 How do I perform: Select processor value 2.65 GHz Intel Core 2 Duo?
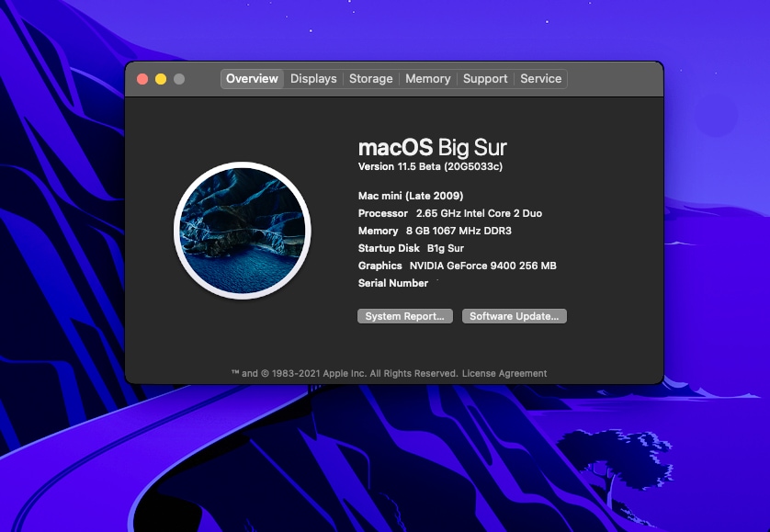(x=479, y=213)
